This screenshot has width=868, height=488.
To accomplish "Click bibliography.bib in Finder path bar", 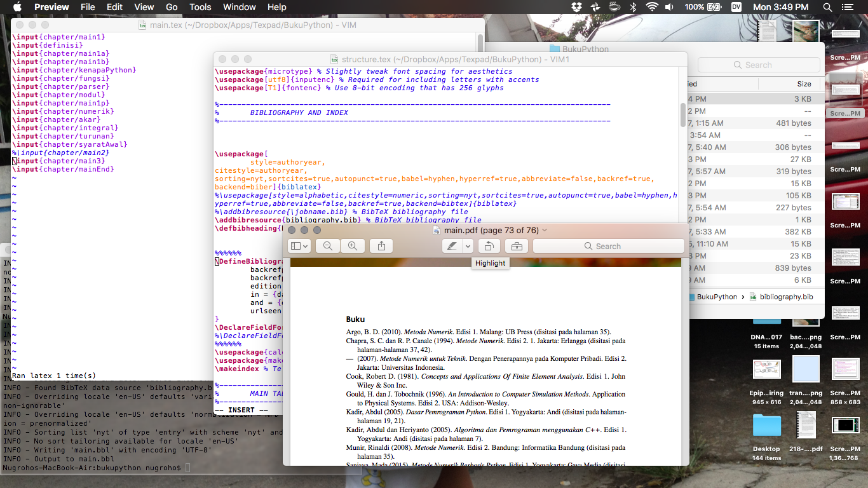I will 781,297.
